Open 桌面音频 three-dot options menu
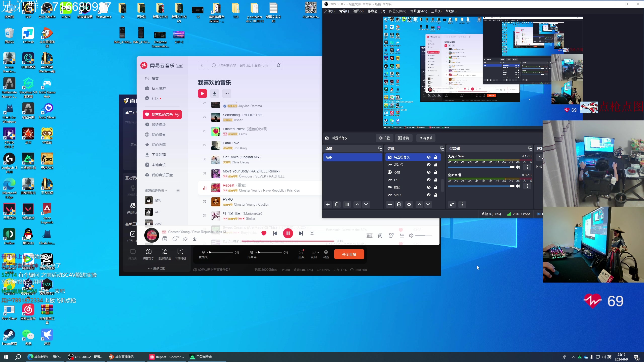Viewport: 644px width, 362px height. [527, 186]
